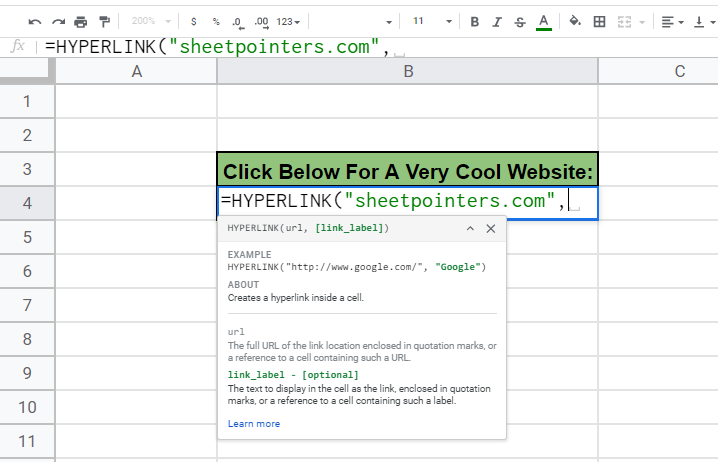Toggle bold formatting

coord(475,22)
